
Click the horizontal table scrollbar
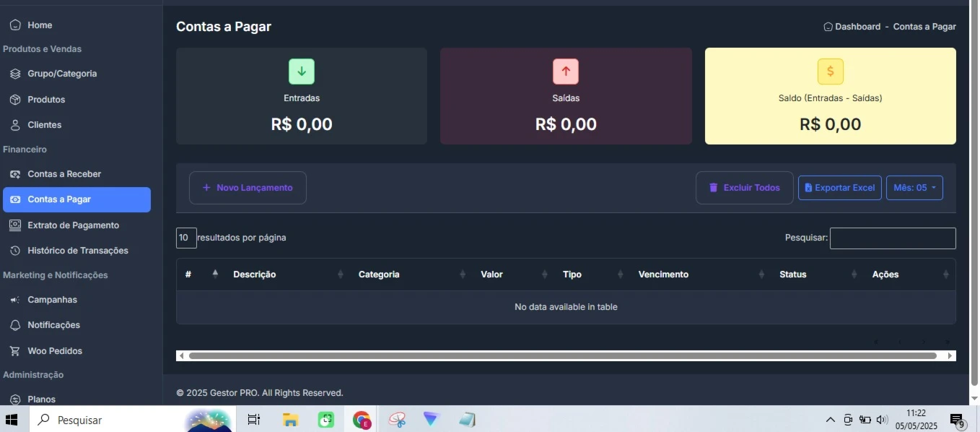pos(563,356)
